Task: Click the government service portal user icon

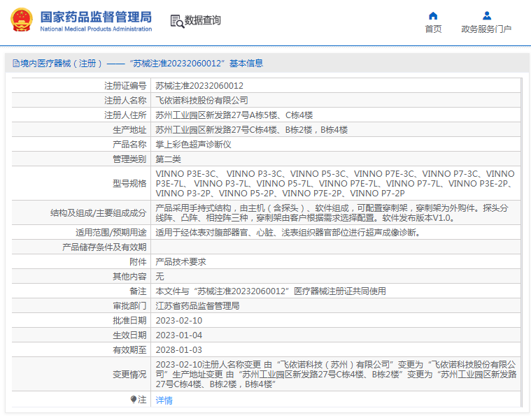Action: [x=487, y=15]
